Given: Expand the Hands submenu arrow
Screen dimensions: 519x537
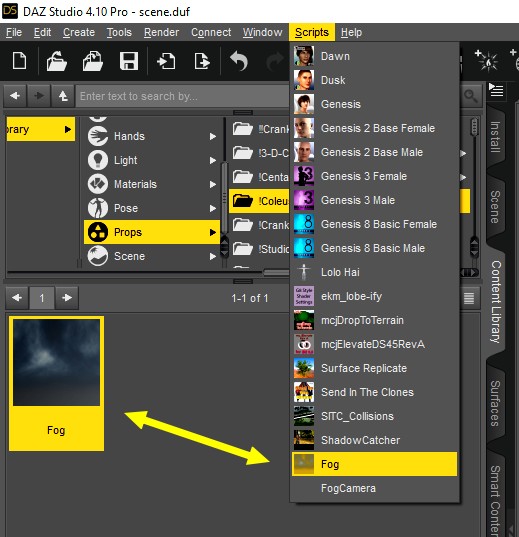Looking at the screenshot, I should [213, 136].
